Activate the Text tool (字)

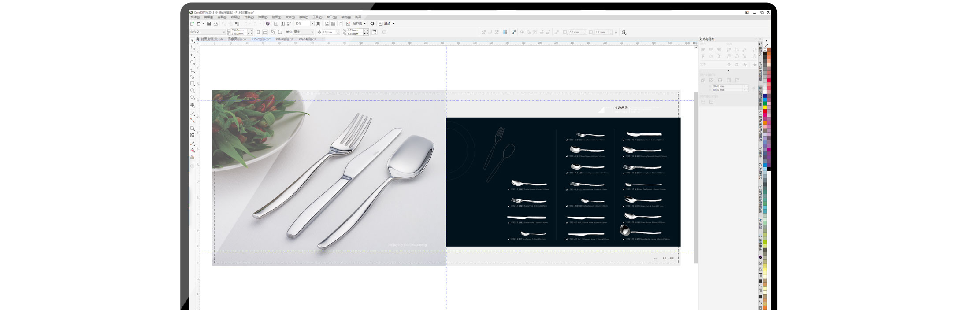[193, 106]
